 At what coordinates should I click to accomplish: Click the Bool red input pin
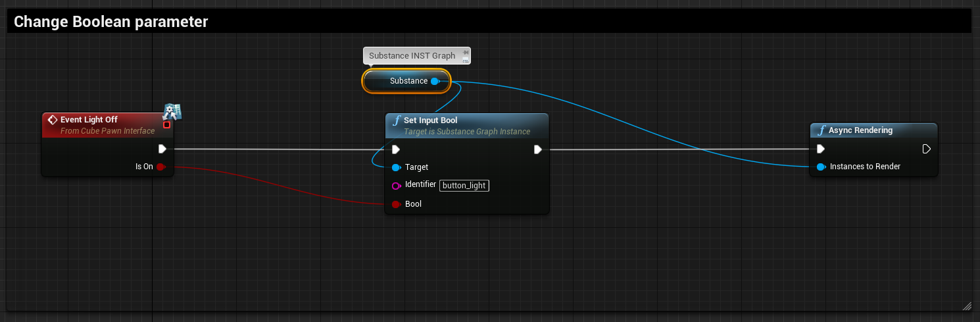[x=396, y=204]
